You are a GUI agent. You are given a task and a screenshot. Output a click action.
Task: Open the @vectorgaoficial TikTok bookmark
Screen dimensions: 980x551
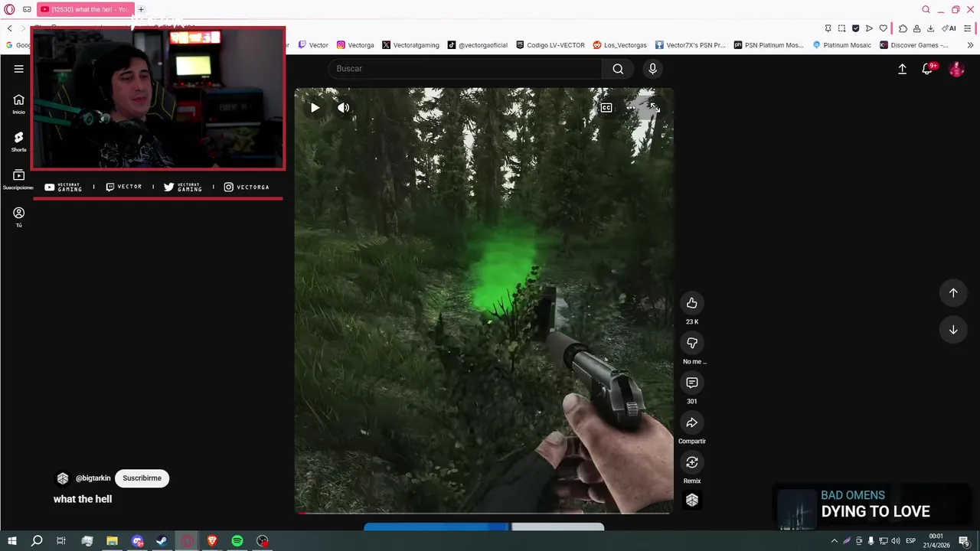(x=478, y=45)
